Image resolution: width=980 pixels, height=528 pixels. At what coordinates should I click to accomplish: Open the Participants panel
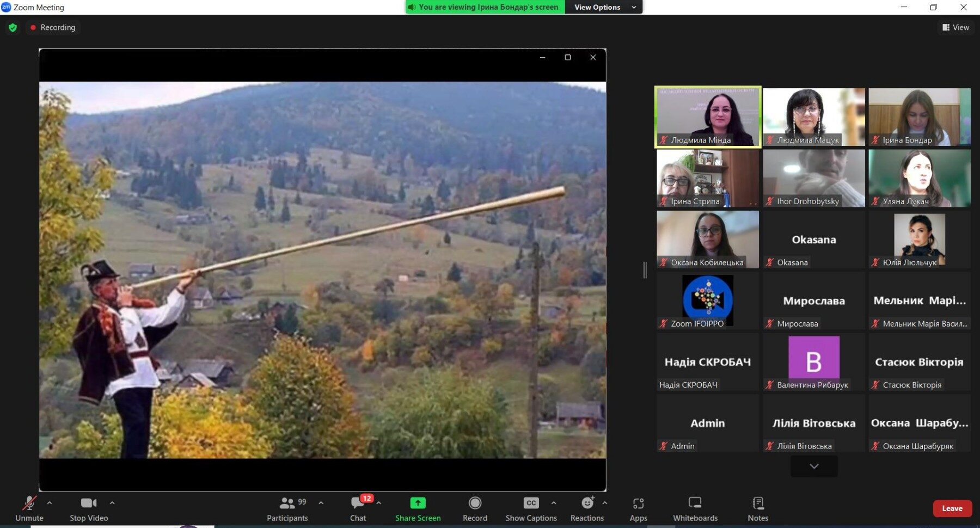(x=287, y=508)
